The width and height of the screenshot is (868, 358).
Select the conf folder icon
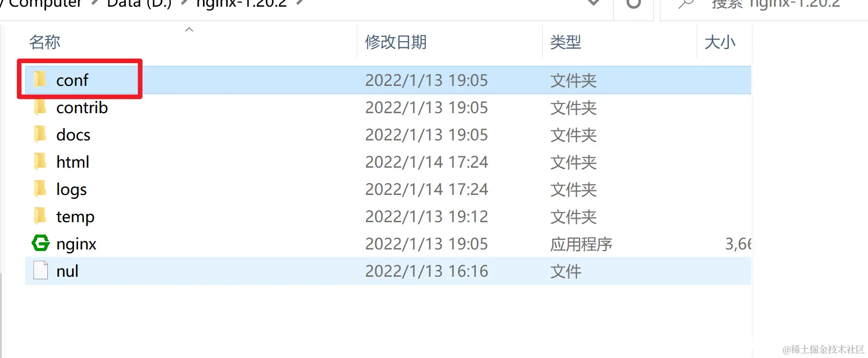point(40,80)
